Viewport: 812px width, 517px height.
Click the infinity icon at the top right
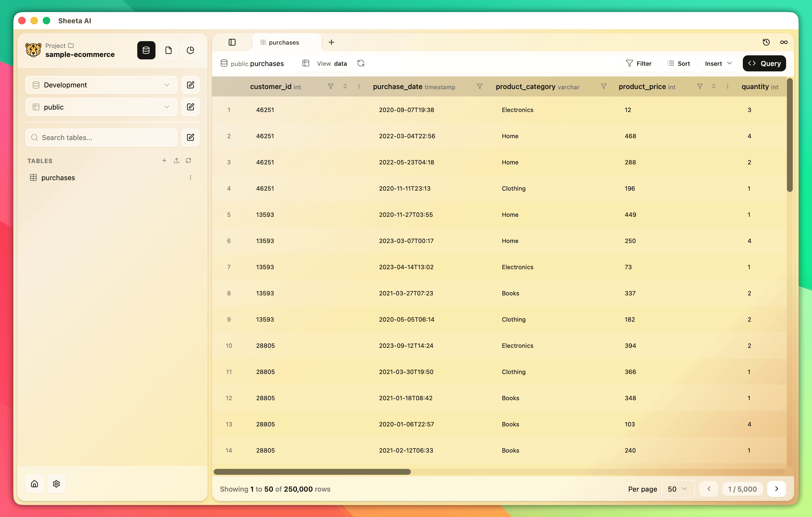pos(784,42)
